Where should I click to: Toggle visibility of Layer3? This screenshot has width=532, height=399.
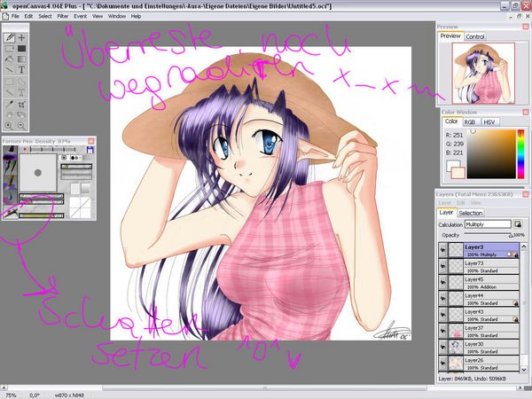pyautogui.click(x=442, y=252)
